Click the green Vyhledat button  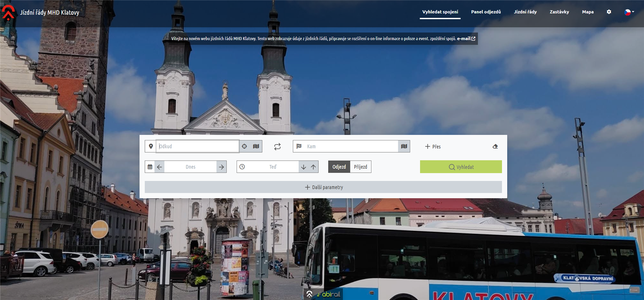click(461, 167)
